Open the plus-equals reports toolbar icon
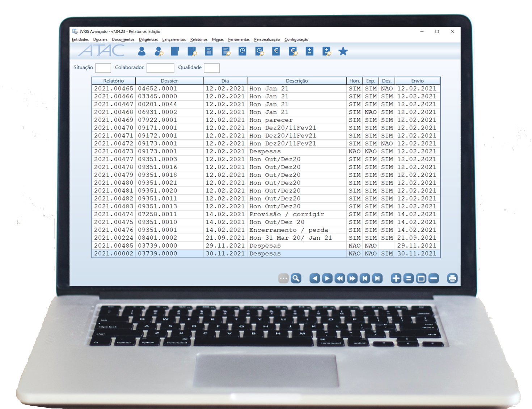 coord(309,51)
